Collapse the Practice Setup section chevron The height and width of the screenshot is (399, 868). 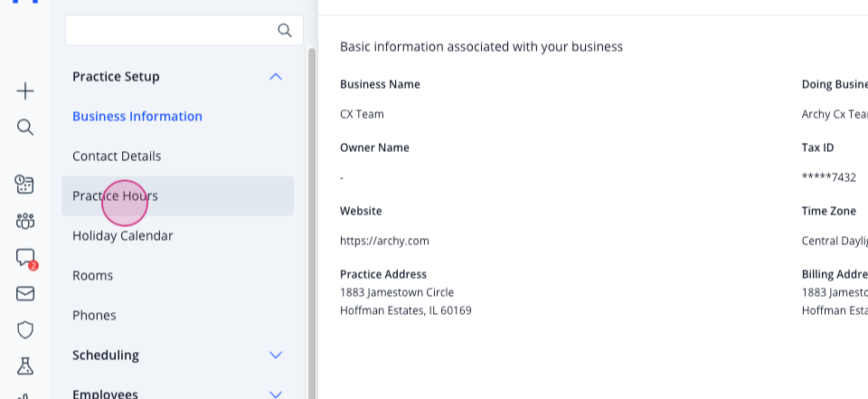click(276, 77)
